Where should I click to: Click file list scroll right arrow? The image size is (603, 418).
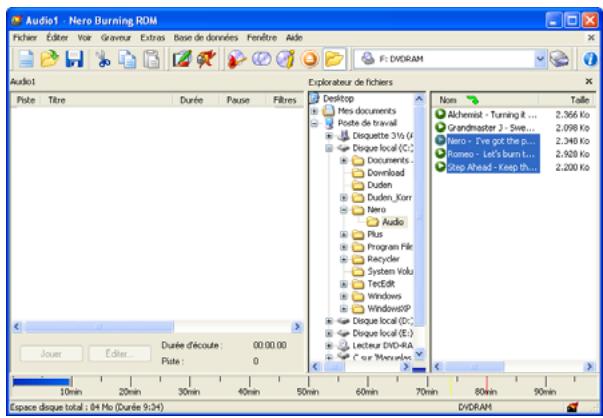coord(590,366)
